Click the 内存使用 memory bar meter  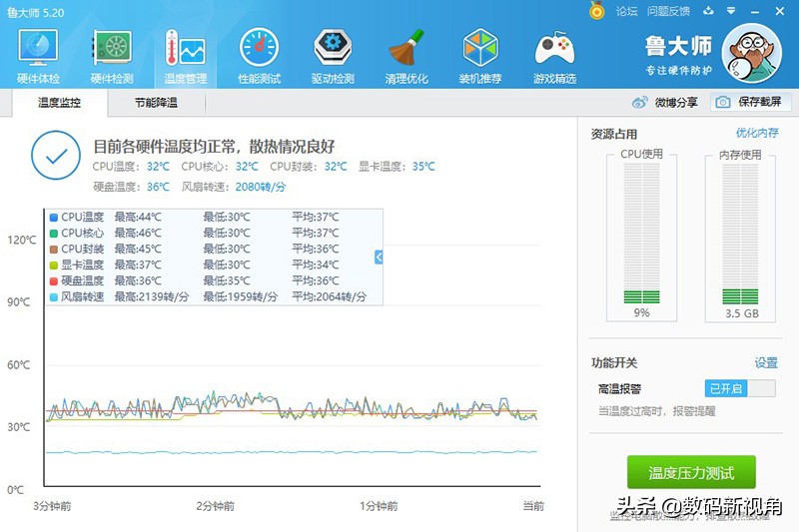pos(740,234)
